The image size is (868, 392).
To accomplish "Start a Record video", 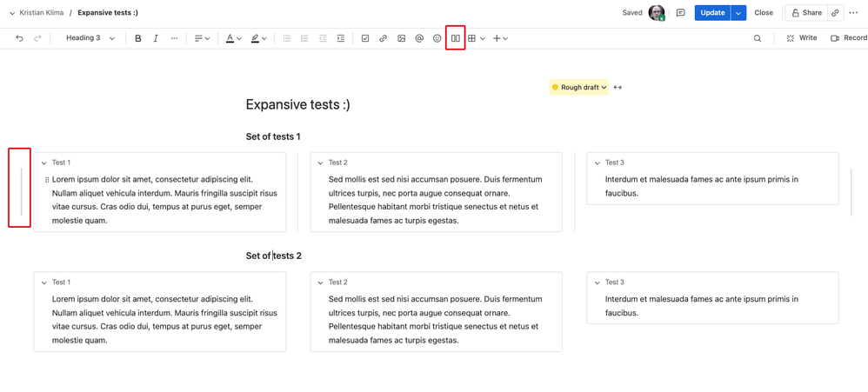I will pyautogui.click(x=849, y=38).
